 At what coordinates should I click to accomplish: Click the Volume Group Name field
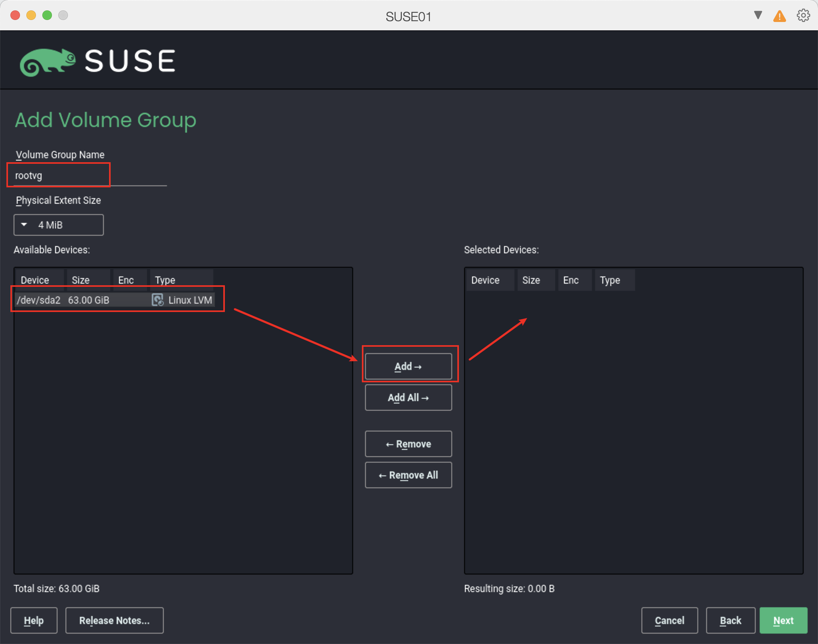[x=90, y=176]
